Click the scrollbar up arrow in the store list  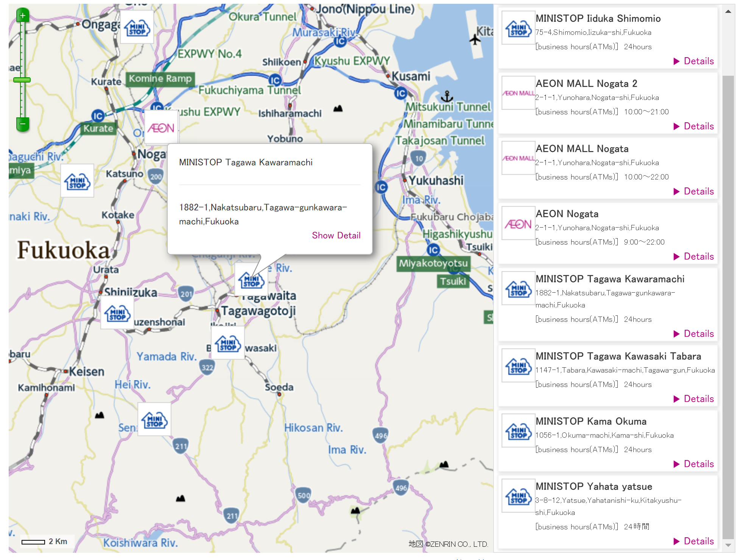point(728,11)
